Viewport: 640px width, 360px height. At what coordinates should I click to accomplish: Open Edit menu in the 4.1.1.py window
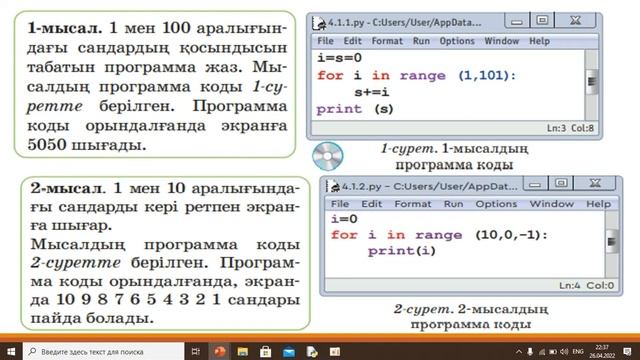click(x=352, y=41)
